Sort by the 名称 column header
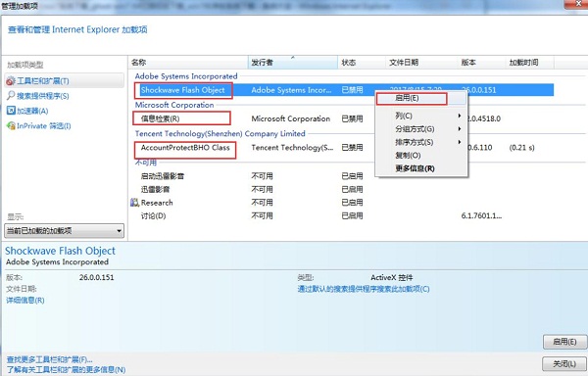Screen dimensions: 588x376 click(188, 63)
